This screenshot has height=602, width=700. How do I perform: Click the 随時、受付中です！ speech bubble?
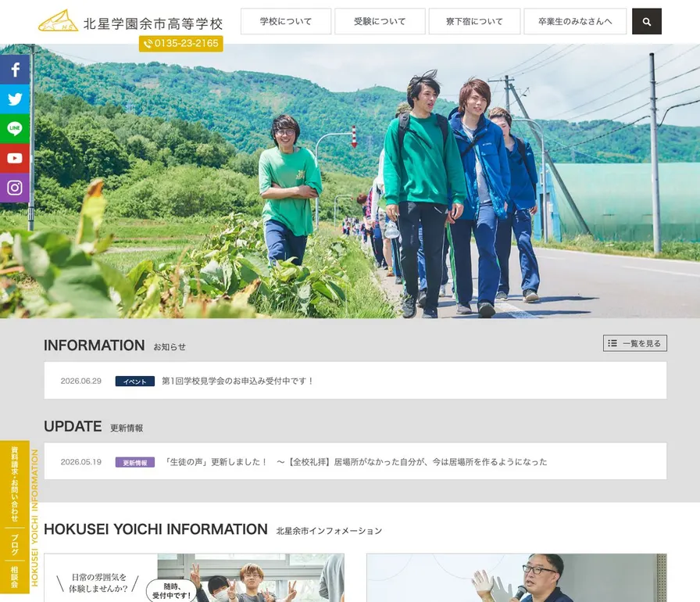(171, 590)
